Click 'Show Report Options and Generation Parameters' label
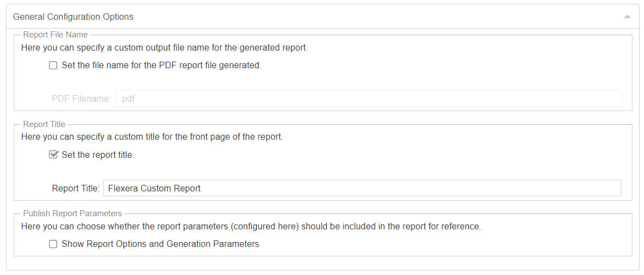 (x=160, y=244)
